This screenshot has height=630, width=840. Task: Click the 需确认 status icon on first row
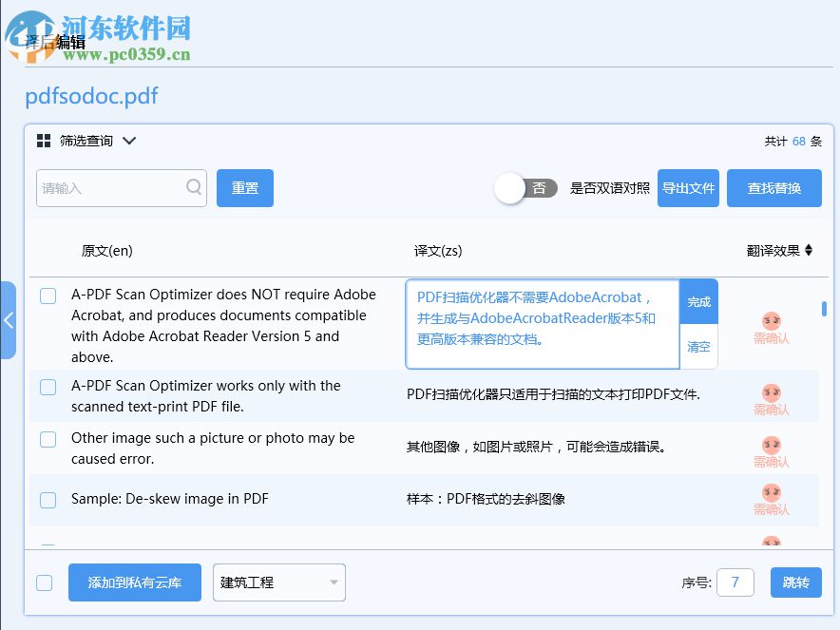click(x=770, y=323)
